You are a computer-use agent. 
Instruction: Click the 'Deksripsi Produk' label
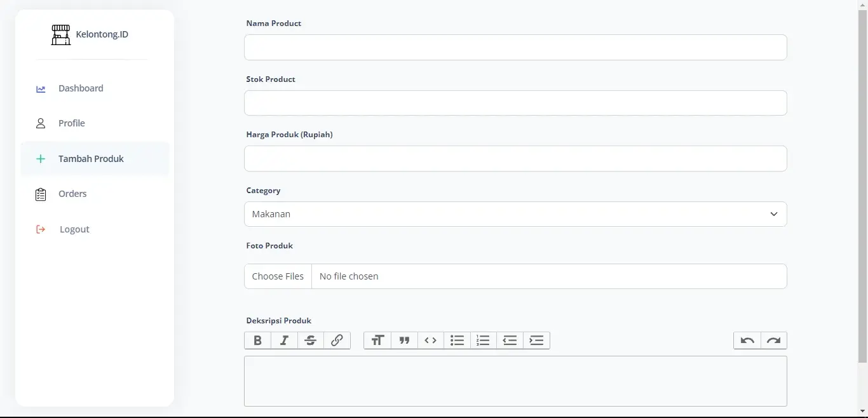[x=279, y=321]
